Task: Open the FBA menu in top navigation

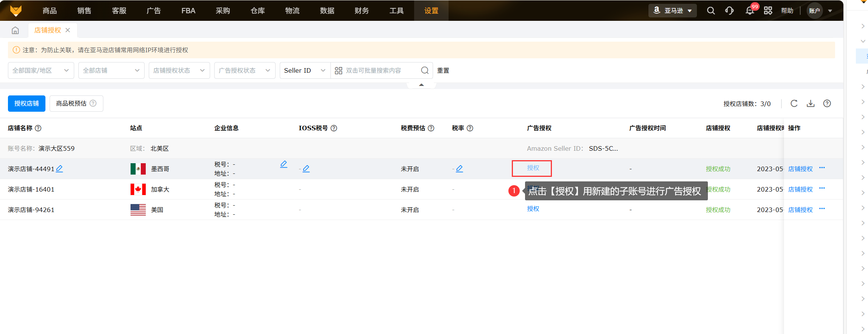Action: [x=188, y=11]
